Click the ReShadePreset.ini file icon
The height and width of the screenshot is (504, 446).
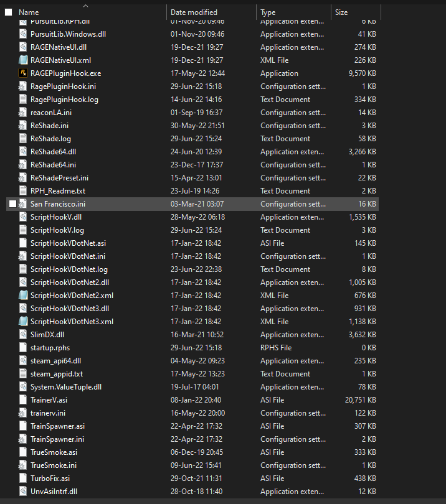pyautogui.click(x=23, y=178)
